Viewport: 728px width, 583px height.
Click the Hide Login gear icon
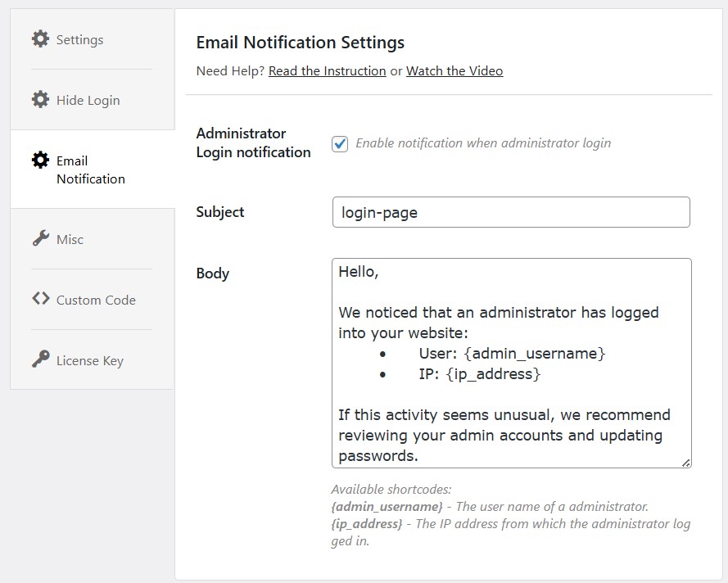click(x=39, y=99)
